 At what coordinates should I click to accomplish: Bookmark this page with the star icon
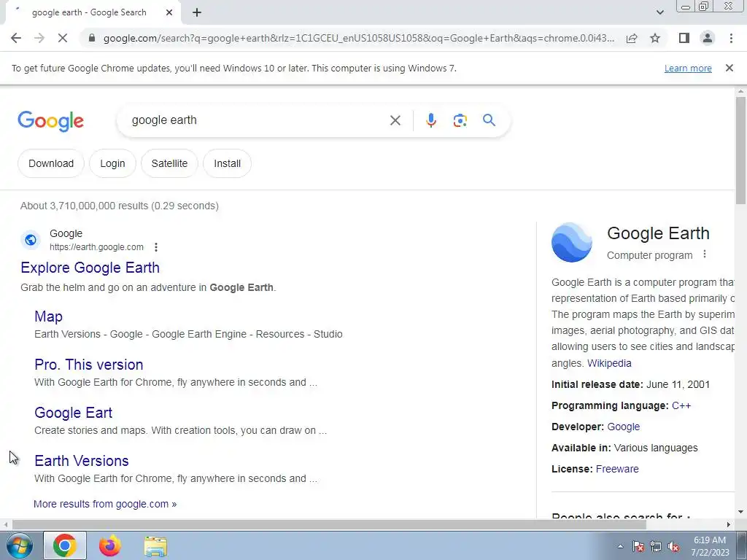tap(655, 38)
